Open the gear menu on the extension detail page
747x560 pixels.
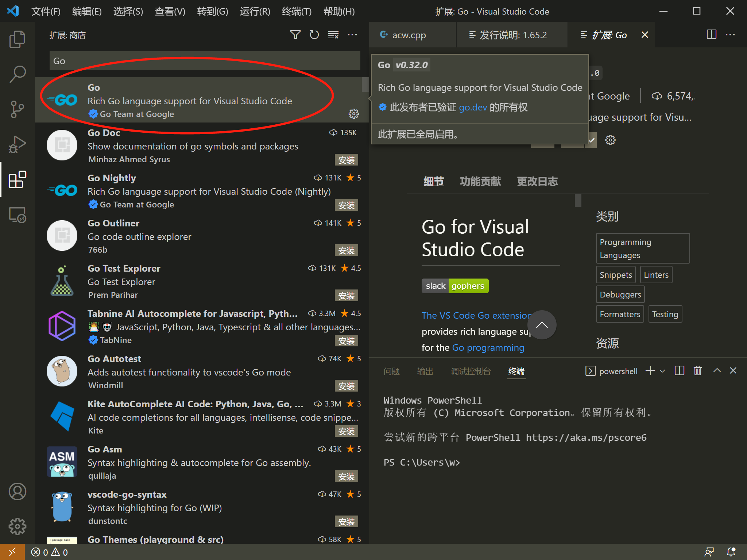point(610,140)
